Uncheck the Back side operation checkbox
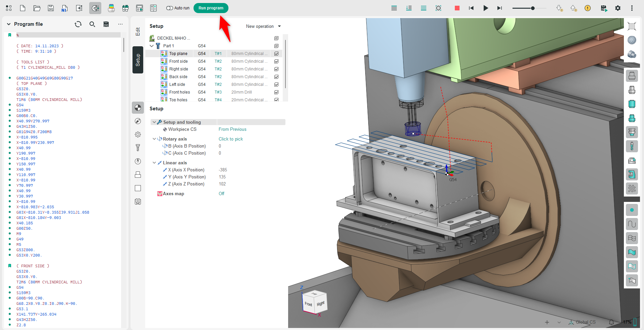 click(x=276, y=77)
